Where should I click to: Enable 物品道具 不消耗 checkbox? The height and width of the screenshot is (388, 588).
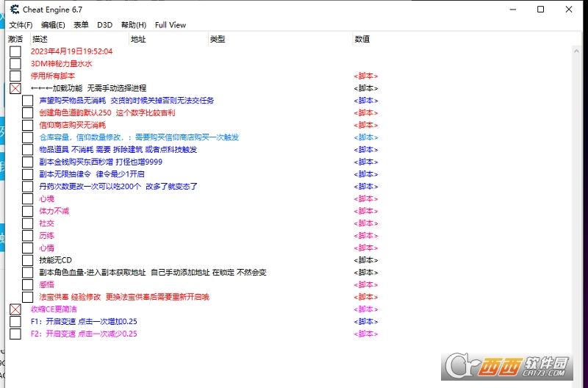[28, 150]
